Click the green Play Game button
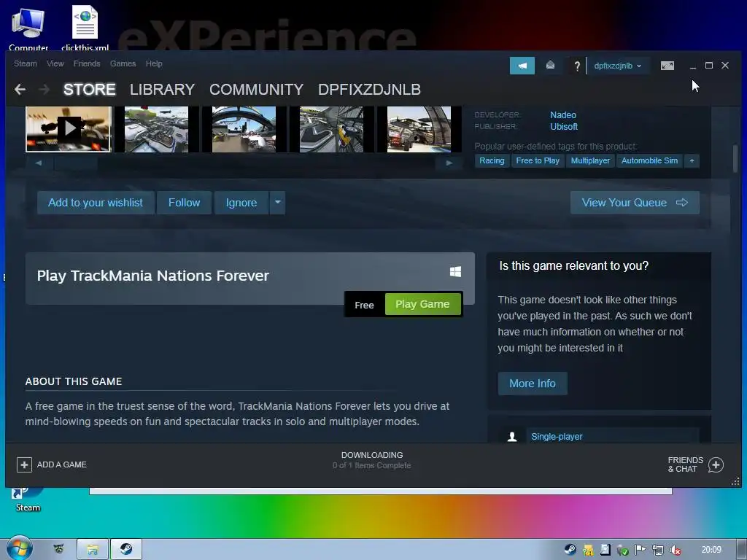The height and width of the screenshot is (560, 747). (x=422, y=304)
